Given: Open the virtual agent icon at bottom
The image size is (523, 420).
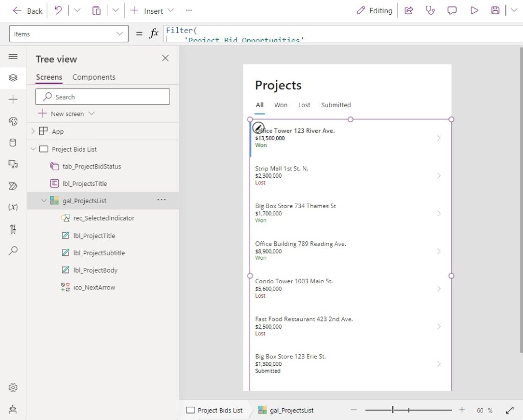Looking at the screenshot, I should point(13,409).
